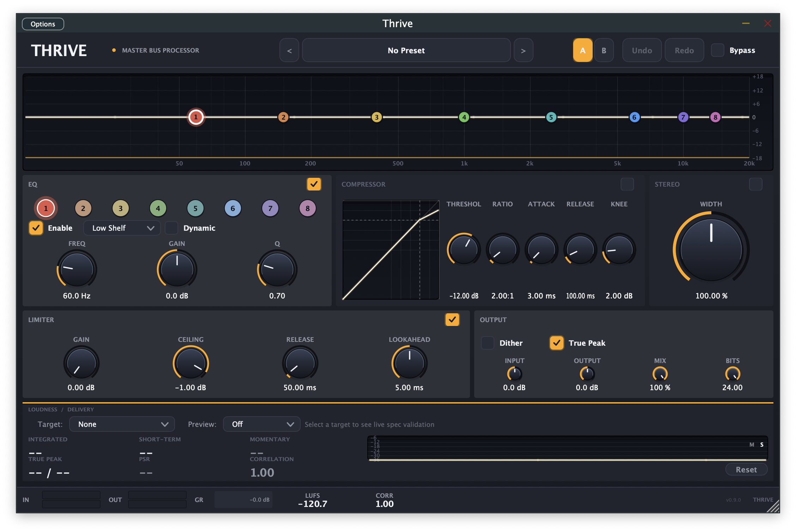This screenshot has height=532, width=796.
Task: Open the Low Shelf filter type dropdown
Action: point(122,228)
